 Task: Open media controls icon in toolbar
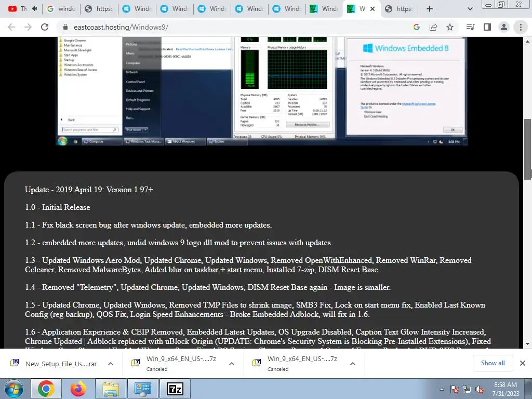tap(470, 27)
